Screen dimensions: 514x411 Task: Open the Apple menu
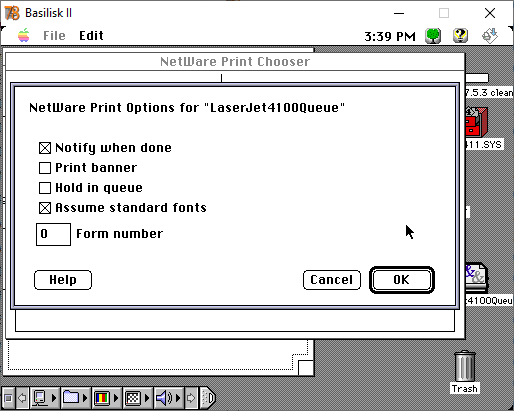(24, 35)
